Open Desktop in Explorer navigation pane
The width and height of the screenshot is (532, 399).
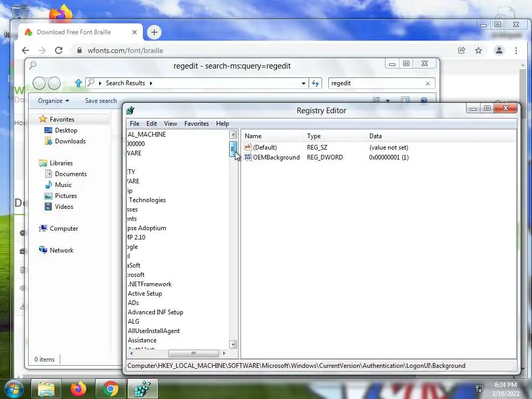(66, 130)
